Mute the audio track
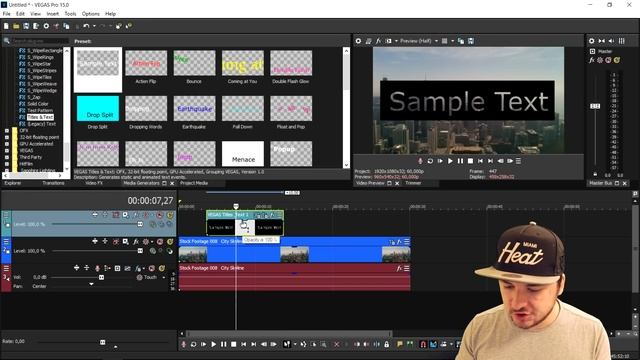The image size is (640, 360). (x=152, y=268)
